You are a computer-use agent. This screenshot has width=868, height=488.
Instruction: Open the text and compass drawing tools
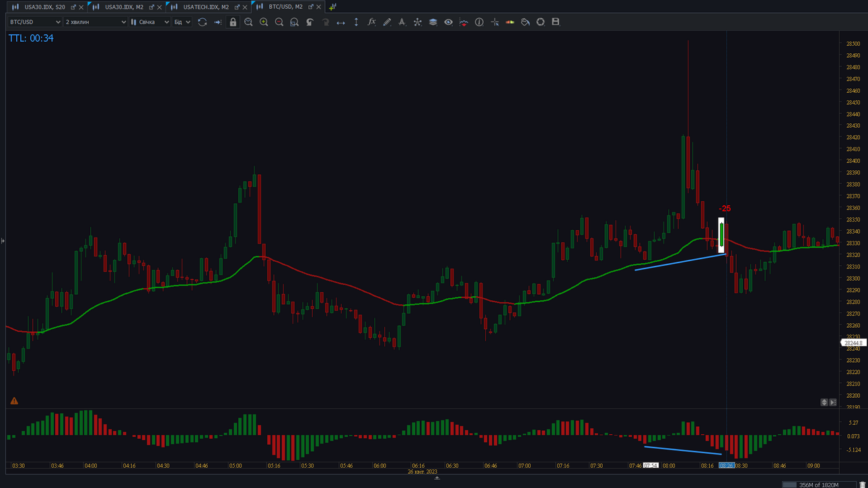click(402, 22)
